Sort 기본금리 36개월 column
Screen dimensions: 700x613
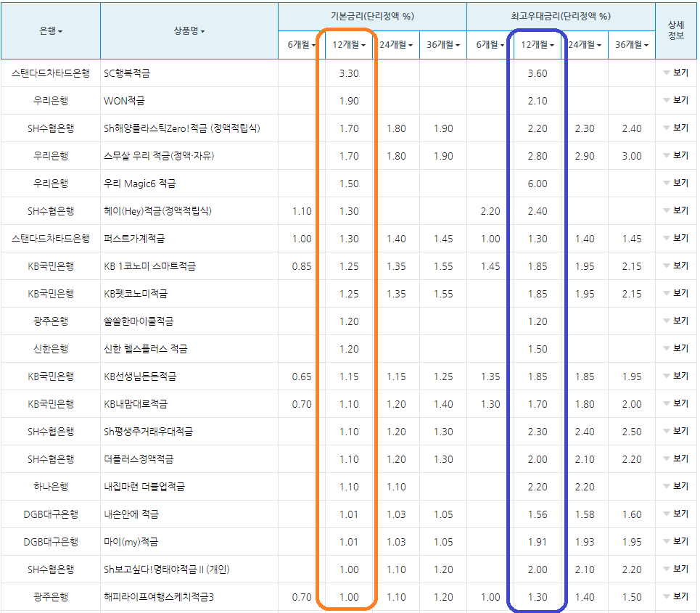(443, 45)
